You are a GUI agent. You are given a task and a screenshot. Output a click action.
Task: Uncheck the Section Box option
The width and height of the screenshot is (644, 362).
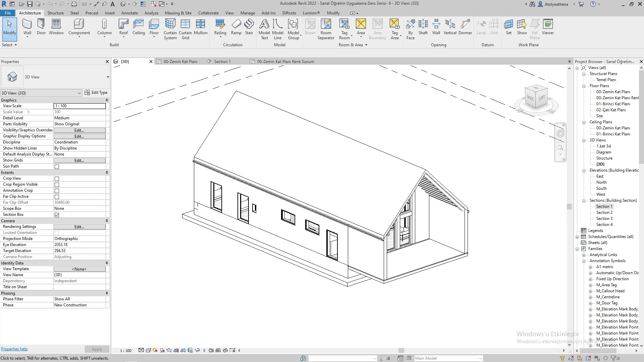[57, 215]
